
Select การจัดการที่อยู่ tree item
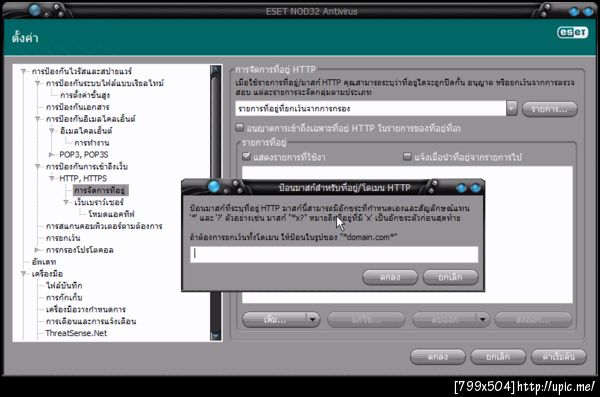pyautogui.click(x=100, y=190)
